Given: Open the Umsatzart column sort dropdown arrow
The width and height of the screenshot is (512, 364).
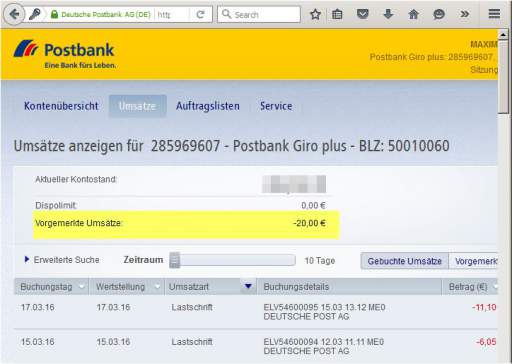Looking at the screenshot, I should [248, 286].
